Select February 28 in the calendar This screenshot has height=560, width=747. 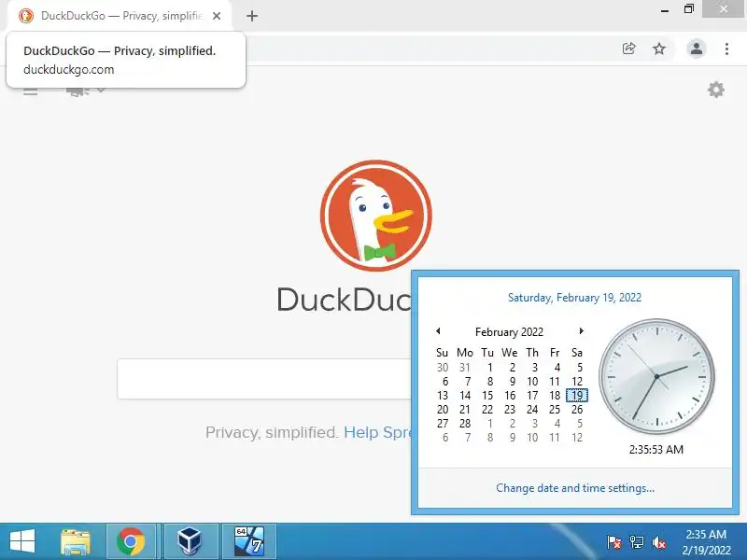[x=465, y=424]
